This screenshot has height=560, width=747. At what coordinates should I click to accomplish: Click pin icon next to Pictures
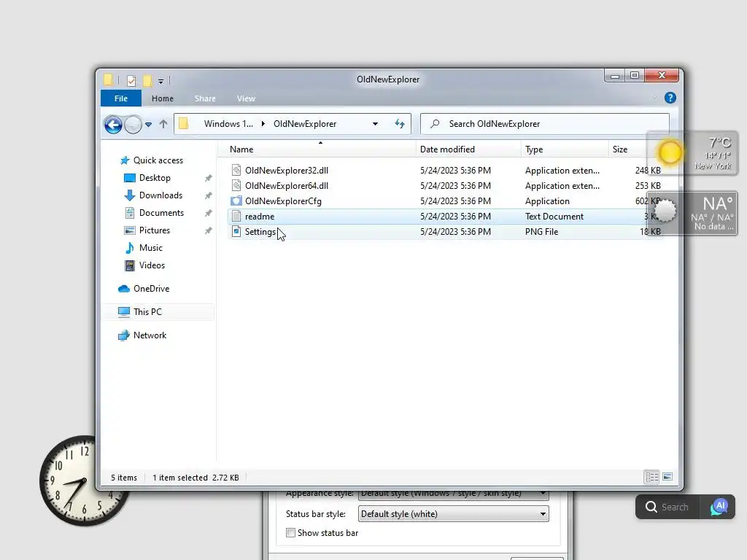point(208,231)
